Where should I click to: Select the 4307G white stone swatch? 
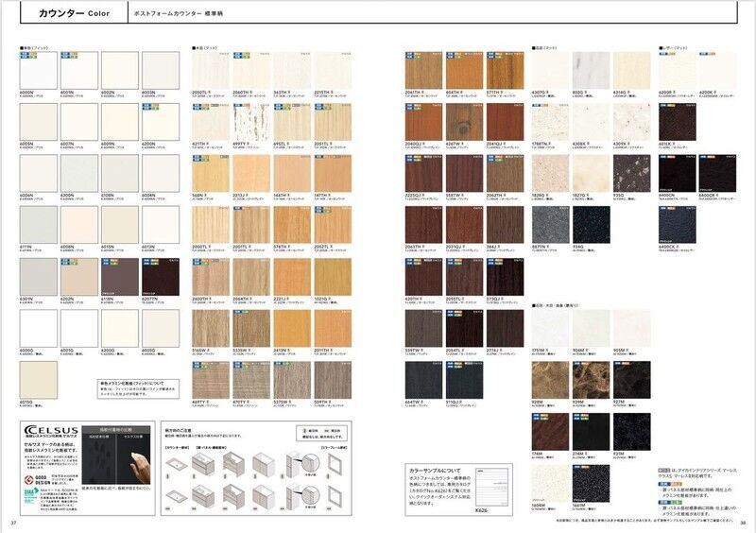[549, 69]
